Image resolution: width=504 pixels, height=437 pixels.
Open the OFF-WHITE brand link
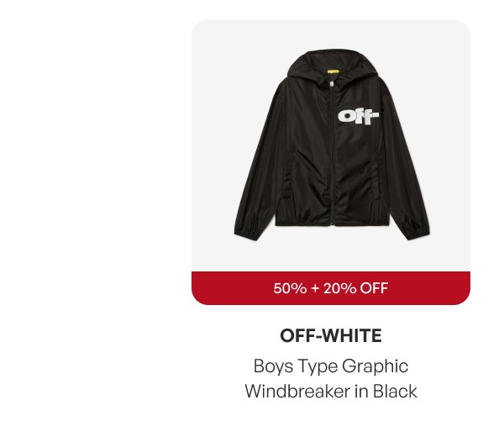point(331,335)
